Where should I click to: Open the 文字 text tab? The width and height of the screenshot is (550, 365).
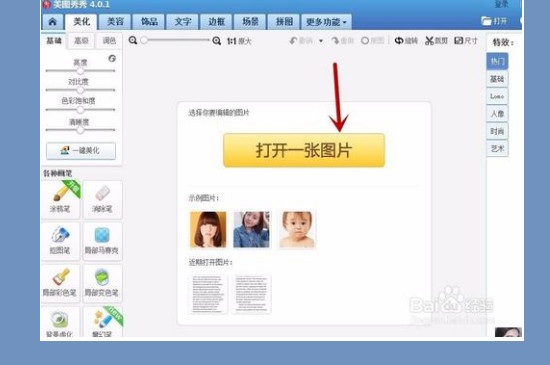183,22
